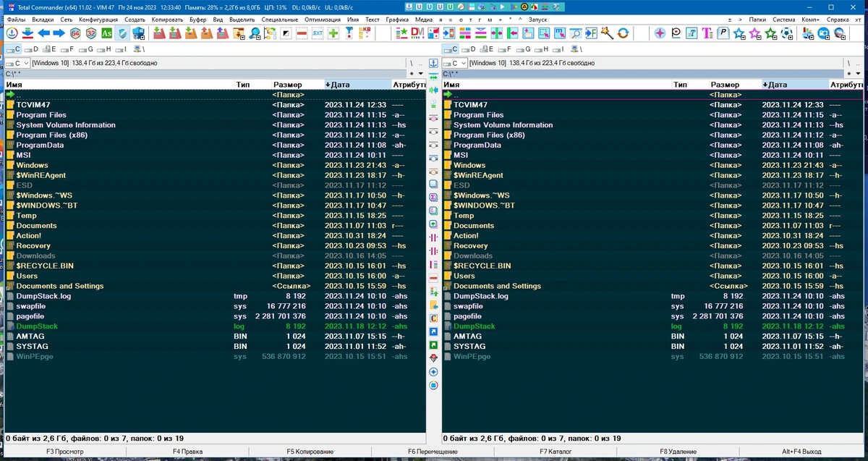
Task: Click the red 64 shield icon
Action: (x=75, y=33)
